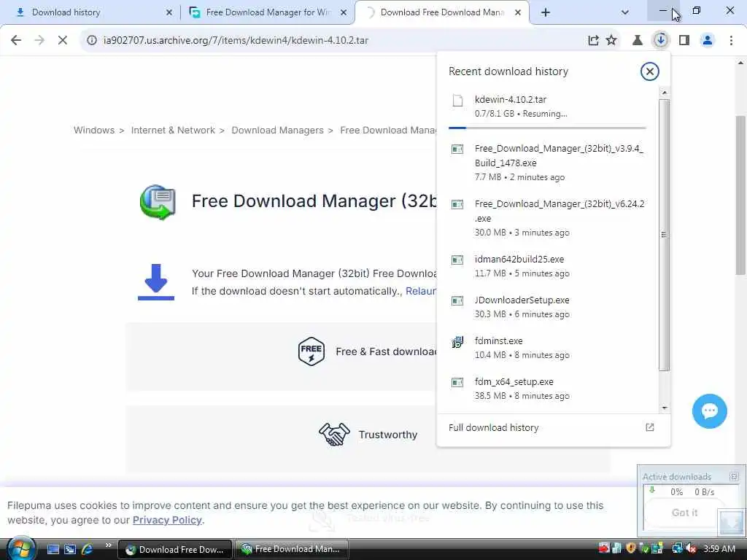
Task: Close the Download history tab
Action: pos(169,13)
